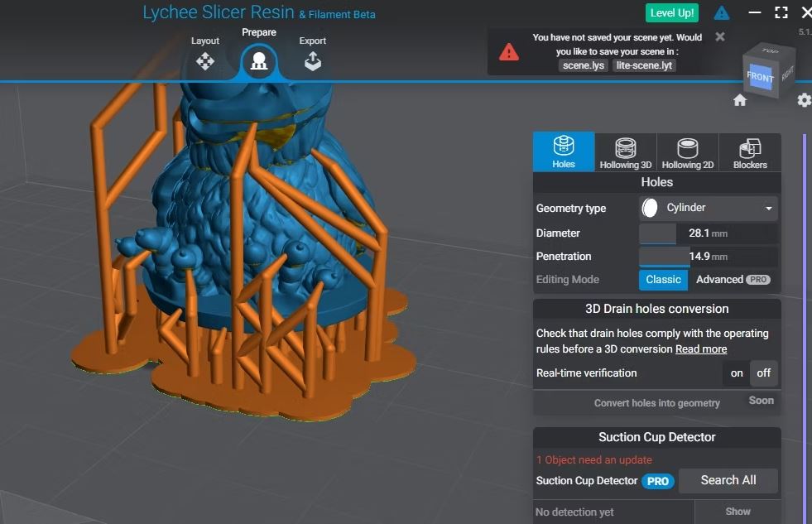Select the Prepare mode icon
Screen dimensions: 812x524
click(259, 61)
